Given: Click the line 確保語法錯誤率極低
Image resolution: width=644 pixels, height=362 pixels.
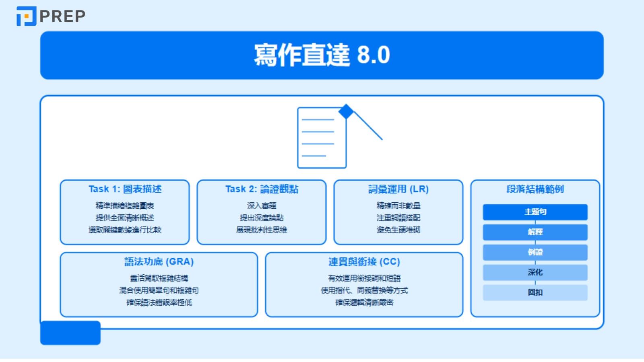Looking at the screenshot, I should [159, 302].
